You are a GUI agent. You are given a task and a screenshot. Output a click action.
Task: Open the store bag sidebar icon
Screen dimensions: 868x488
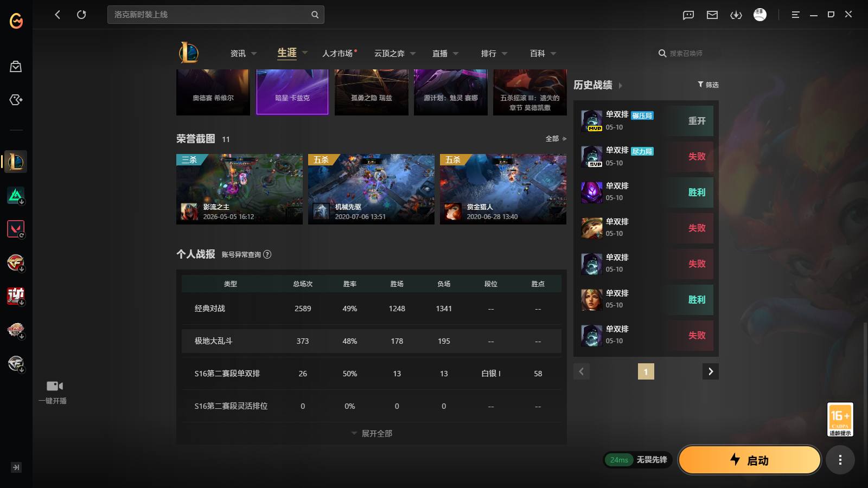tap(16, 67)
